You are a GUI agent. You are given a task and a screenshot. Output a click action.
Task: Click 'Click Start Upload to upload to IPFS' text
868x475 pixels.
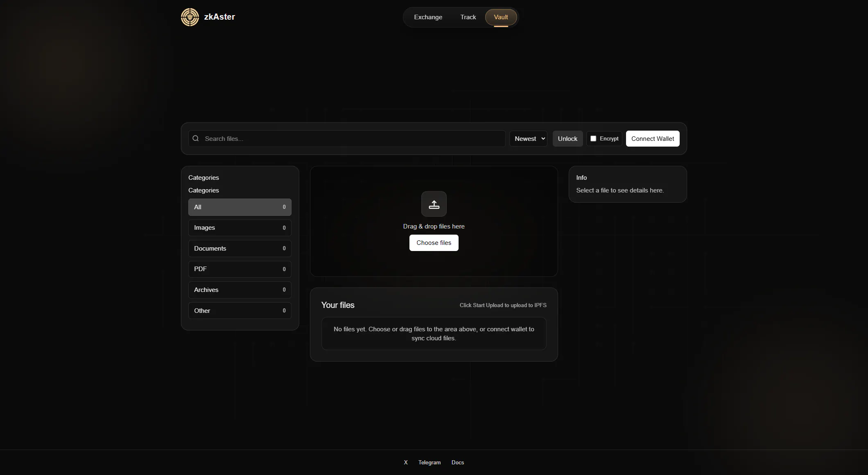(x=503, y=305)
